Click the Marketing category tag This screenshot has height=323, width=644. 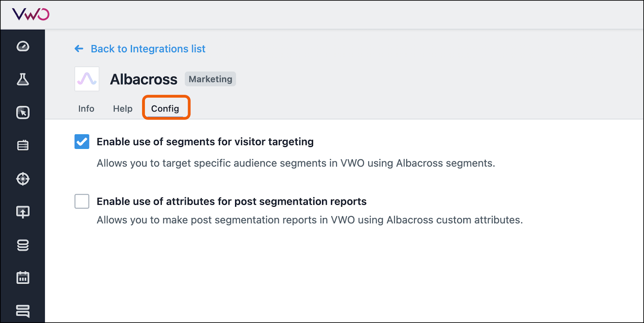(x=211, y=79)
